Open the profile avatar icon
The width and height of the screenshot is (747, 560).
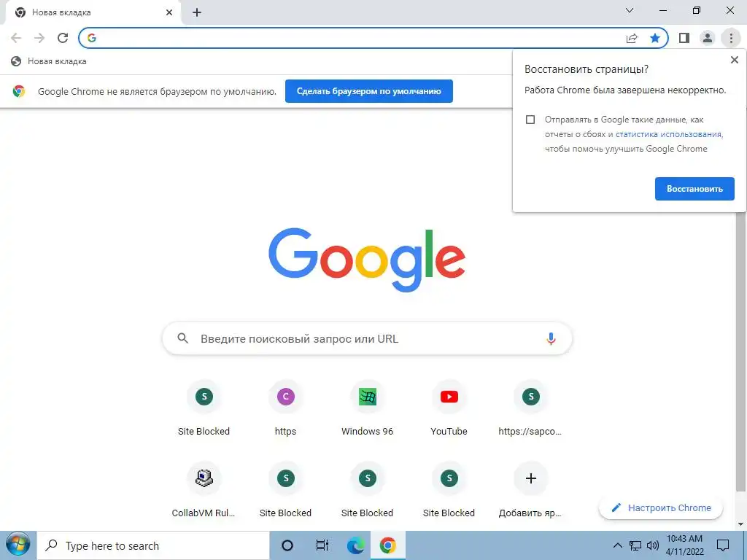708,38
